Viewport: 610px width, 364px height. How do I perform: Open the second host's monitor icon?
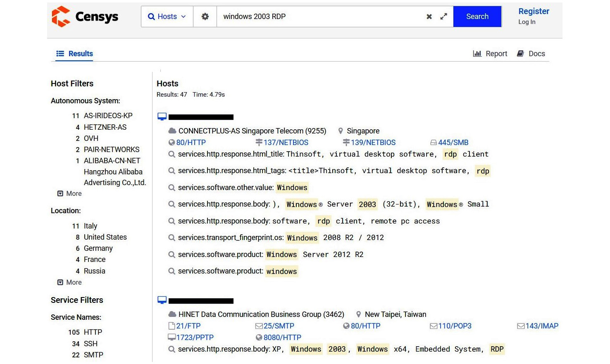coord(162,301)
